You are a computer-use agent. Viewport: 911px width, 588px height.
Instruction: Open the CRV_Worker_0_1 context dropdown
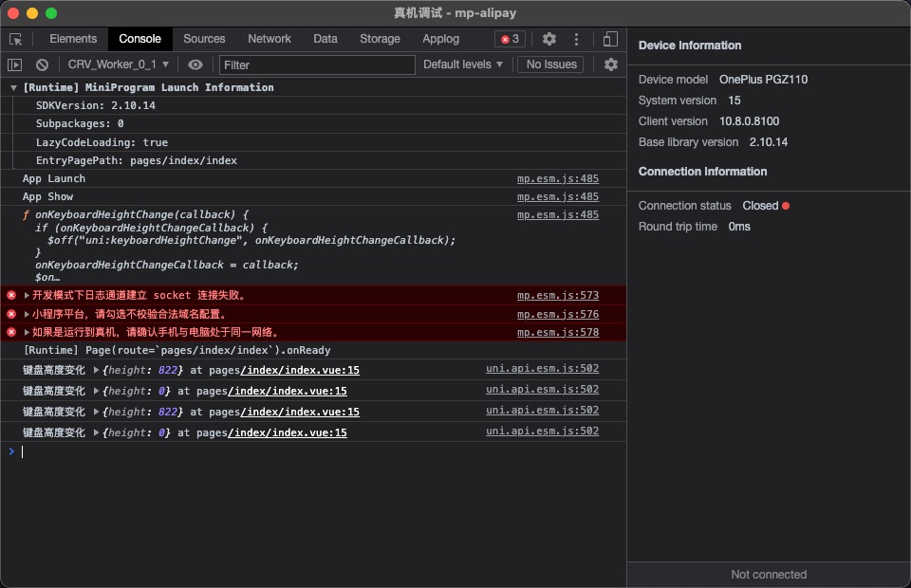(118, 64)
